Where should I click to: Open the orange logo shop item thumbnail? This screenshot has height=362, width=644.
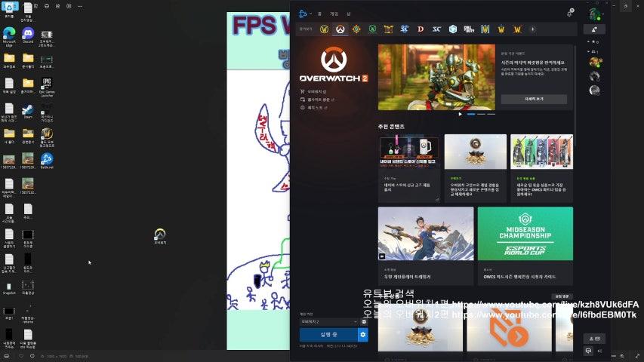(509, 328)
